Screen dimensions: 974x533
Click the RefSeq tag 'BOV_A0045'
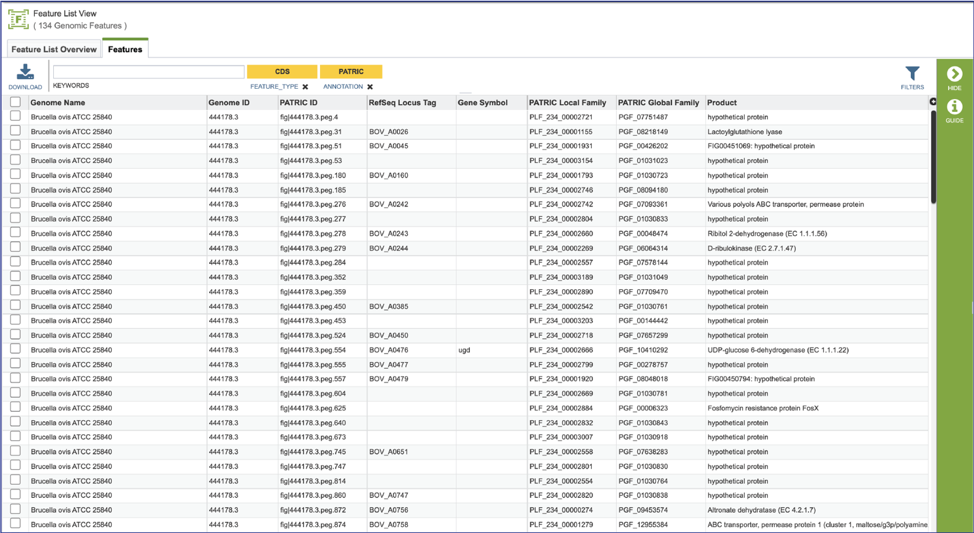point(389,146)
